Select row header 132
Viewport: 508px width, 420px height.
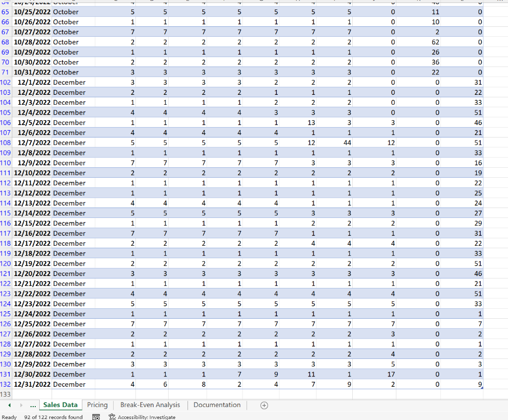coord(5,384)
